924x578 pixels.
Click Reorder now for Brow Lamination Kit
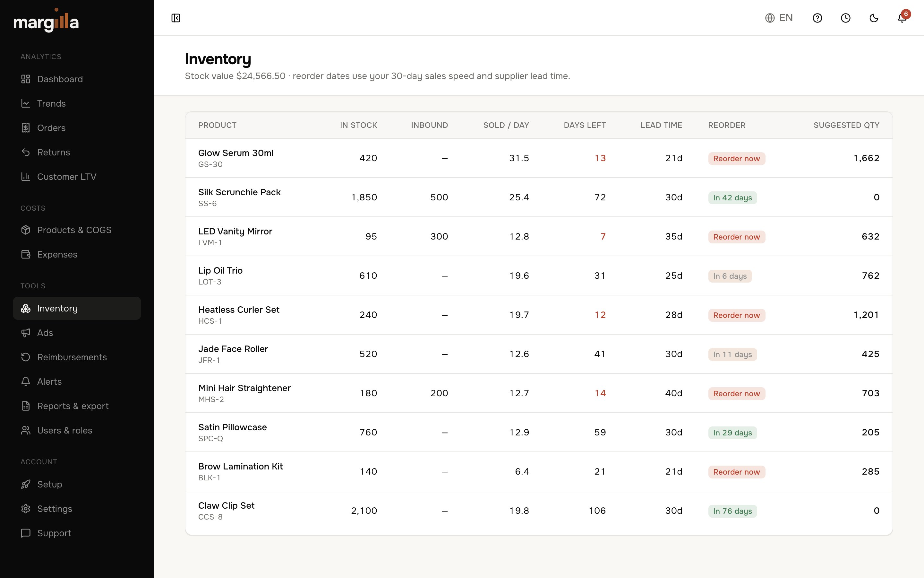click(x=737, y=472)
